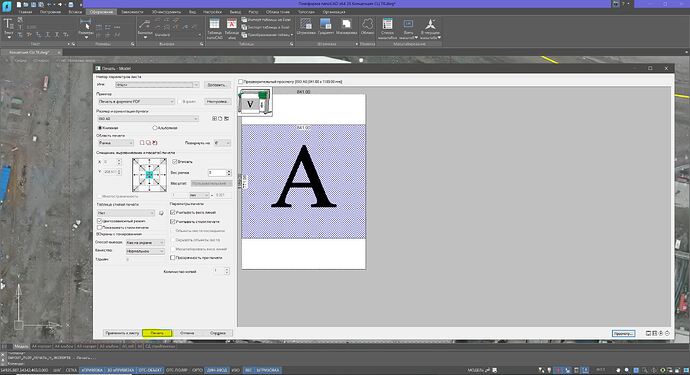690x375 pixels.
Task: Click the large A page preview
Action: tap(304, 181)
